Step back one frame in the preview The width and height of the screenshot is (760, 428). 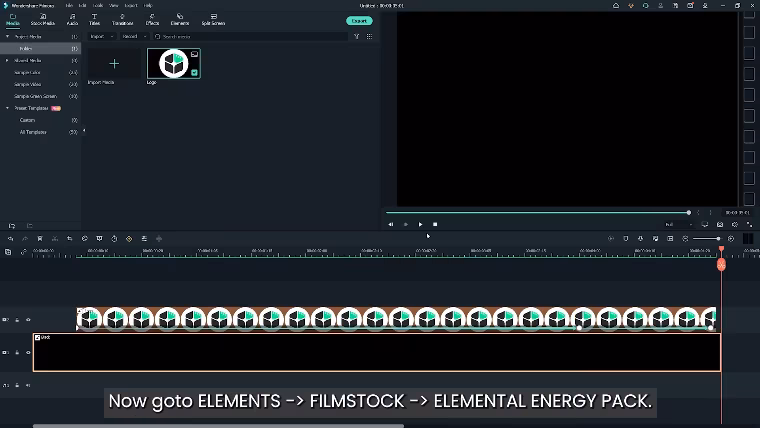[391, 224]
